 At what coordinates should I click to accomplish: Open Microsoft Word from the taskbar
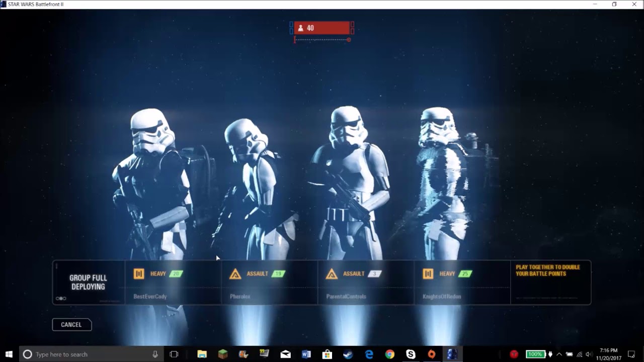[306, 354]
